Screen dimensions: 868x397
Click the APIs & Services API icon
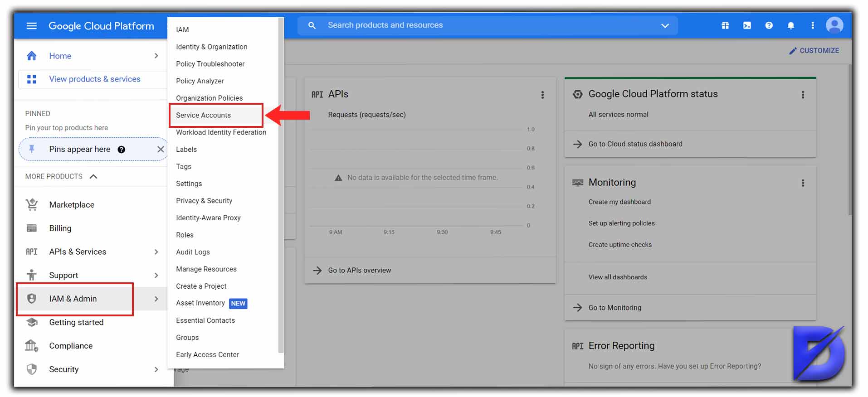click(x=32, y=252)
